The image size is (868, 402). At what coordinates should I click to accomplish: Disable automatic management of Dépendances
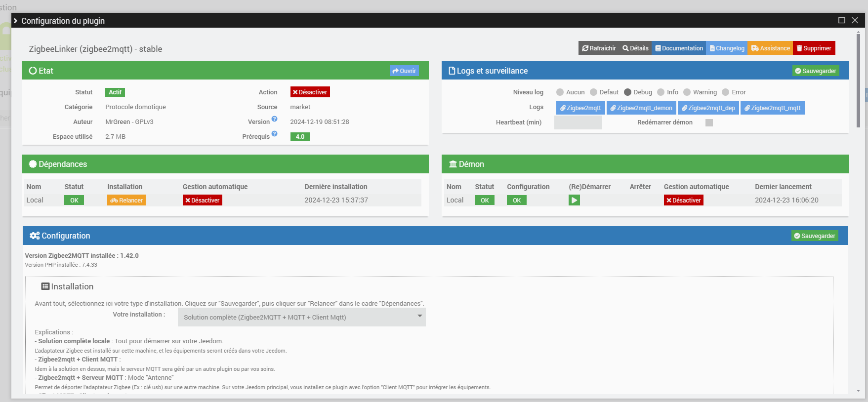point(203,200)
